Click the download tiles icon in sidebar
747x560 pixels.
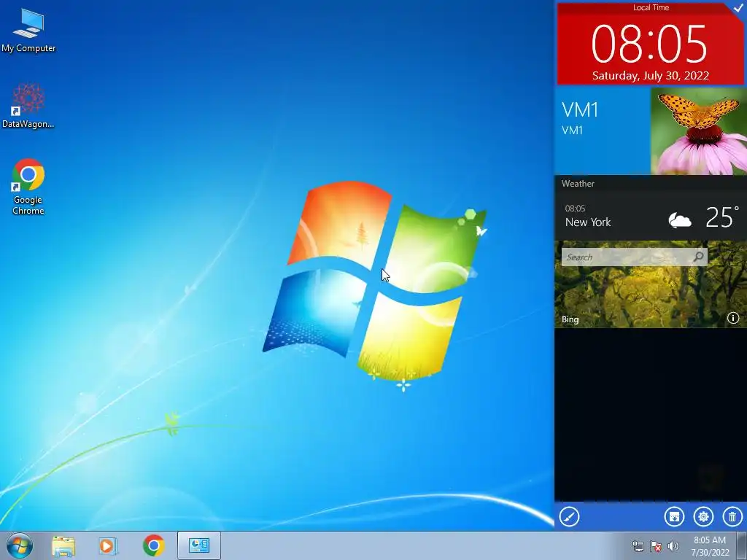click(674, 517)
